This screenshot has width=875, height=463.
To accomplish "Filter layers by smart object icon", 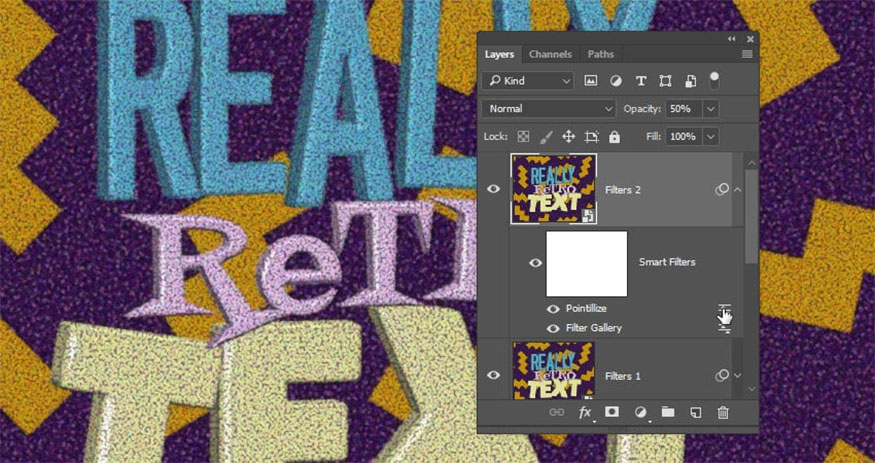I will tap(690, 81).
